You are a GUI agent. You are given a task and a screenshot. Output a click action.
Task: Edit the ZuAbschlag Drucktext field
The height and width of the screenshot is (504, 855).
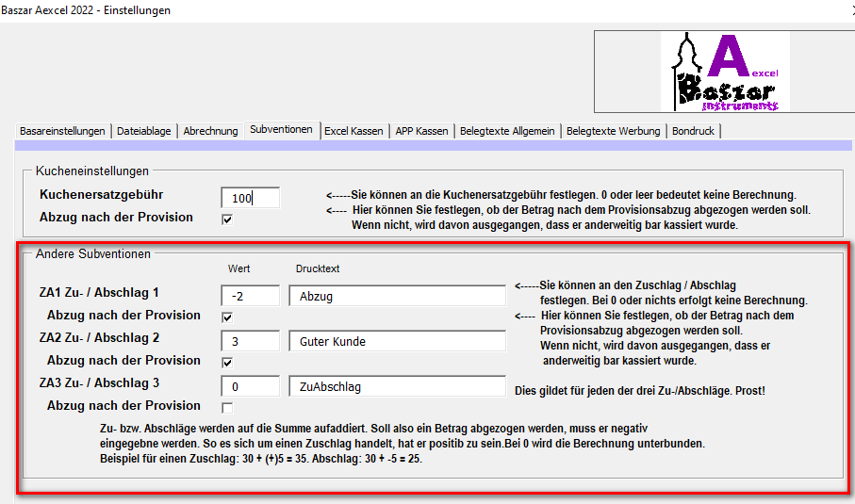tap(398, 386)
